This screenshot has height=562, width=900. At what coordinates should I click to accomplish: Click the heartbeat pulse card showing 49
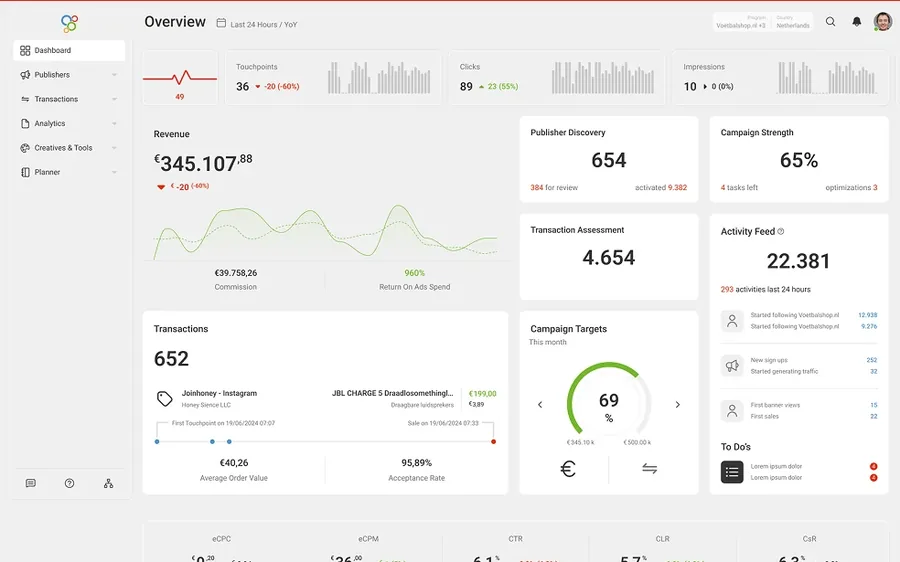(x=180, y=78)
